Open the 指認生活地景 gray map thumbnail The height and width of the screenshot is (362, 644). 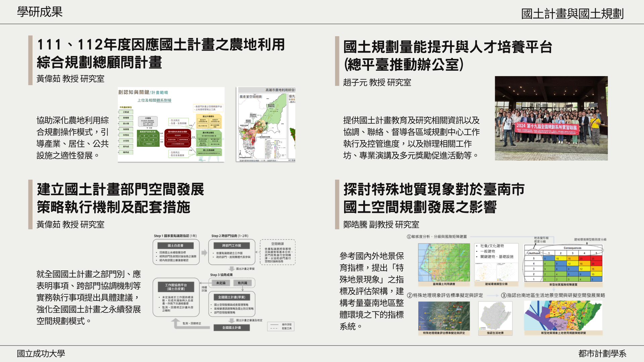click(495, 316)
